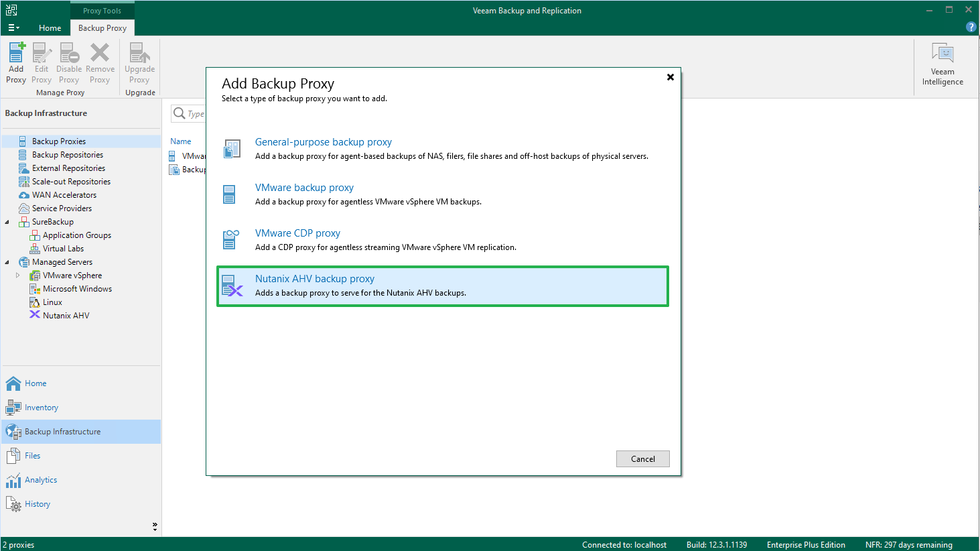This screenshot has width=980, height=551.
Task: Close the Add Backup Proxy dialog
Action: 670,77
